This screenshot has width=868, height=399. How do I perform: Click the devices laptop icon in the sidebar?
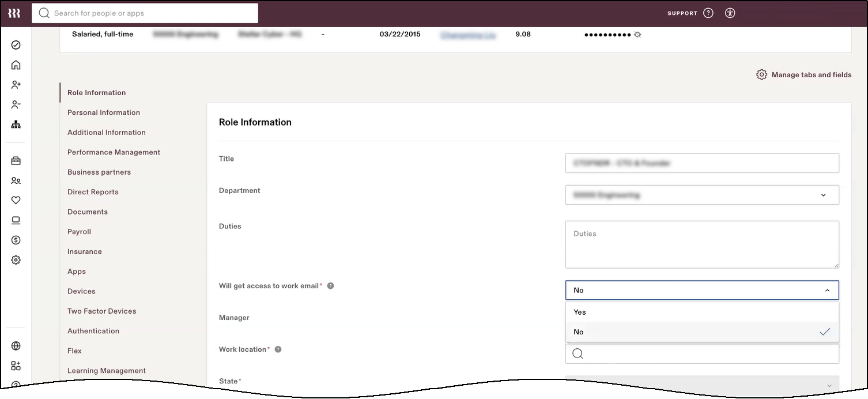pyautogui.click(x=16, y=220)
